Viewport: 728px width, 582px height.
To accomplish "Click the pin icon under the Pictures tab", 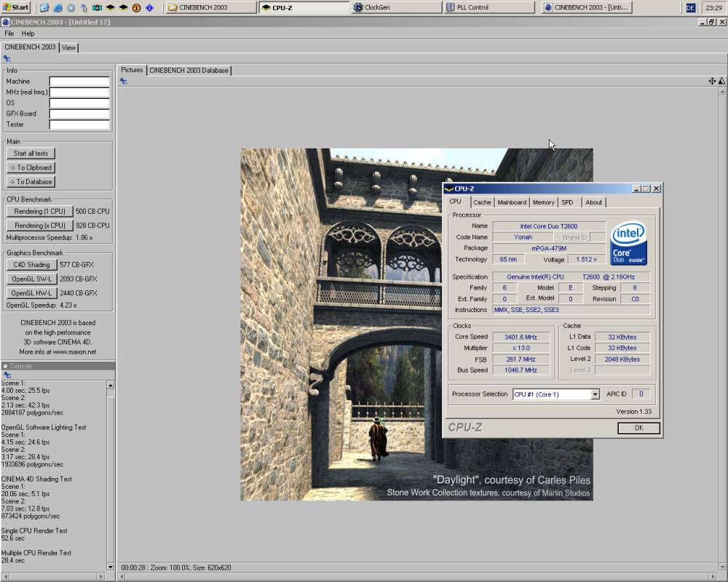I will [124, 81].
